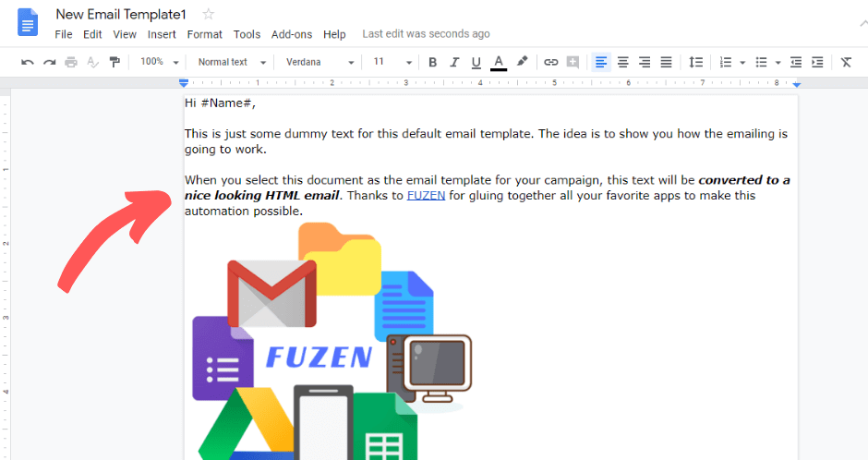Select the FUZEN apps image in the document

click(332, 341)
